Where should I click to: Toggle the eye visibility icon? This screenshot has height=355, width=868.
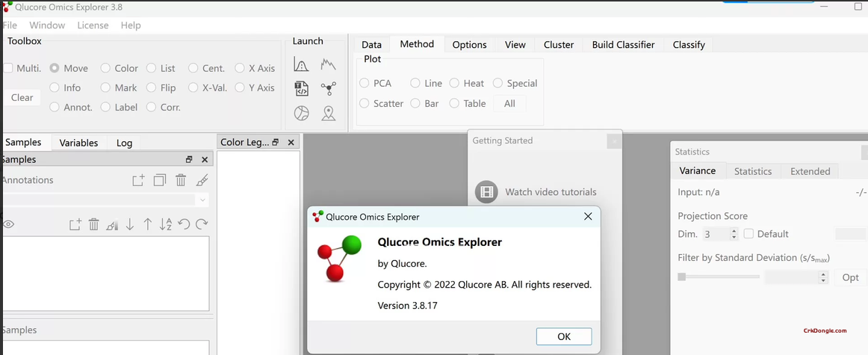click(8, 224)
